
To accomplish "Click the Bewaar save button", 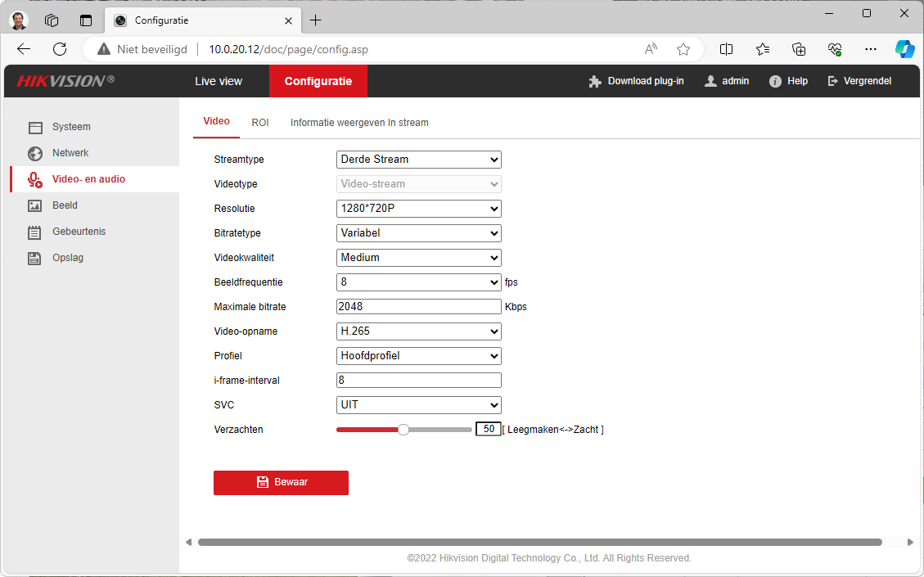I will coord(281,483).
